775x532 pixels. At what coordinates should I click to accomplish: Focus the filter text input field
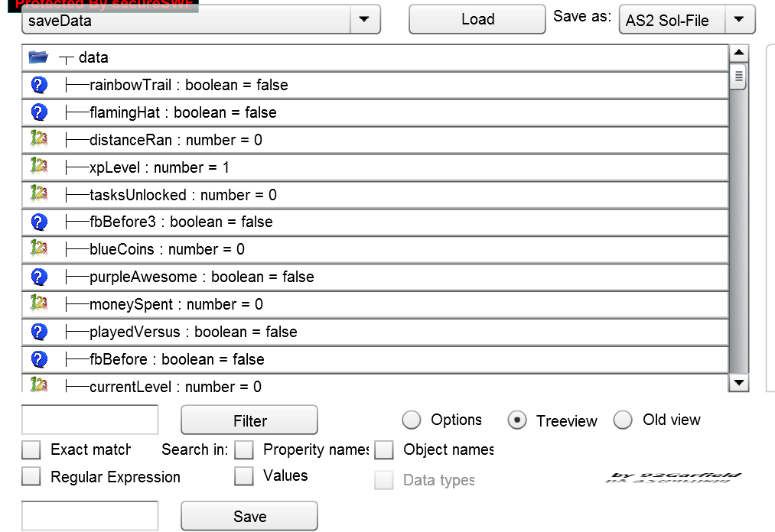(x=90, y=420)
